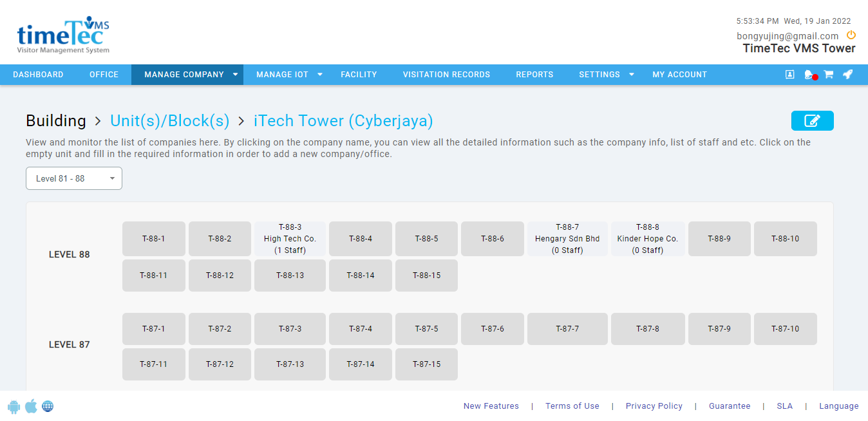Select empty unit T-88-14
The height and width of the screenshot is (421, 868).
tap(361, 276)
